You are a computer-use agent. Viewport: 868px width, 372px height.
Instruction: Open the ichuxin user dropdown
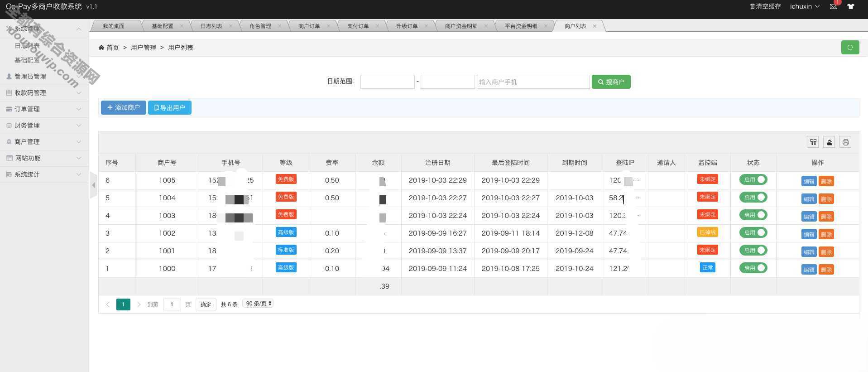coord(805,6)
